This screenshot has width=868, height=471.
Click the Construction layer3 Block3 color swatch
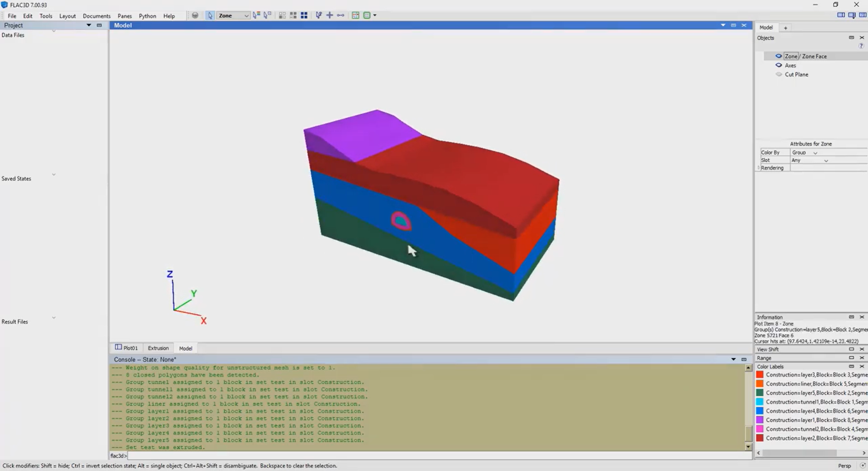(760, 374)
